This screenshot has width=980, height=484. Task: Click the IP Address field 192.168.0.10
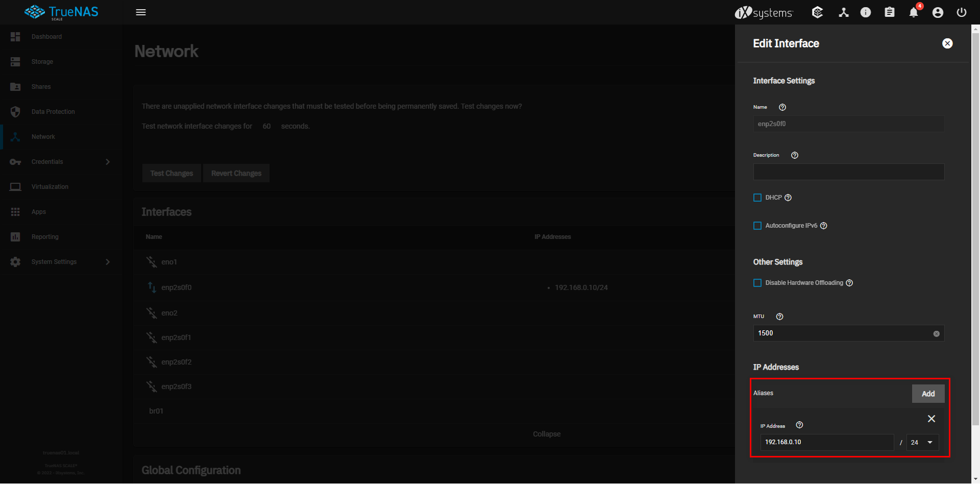coord(827,443)
